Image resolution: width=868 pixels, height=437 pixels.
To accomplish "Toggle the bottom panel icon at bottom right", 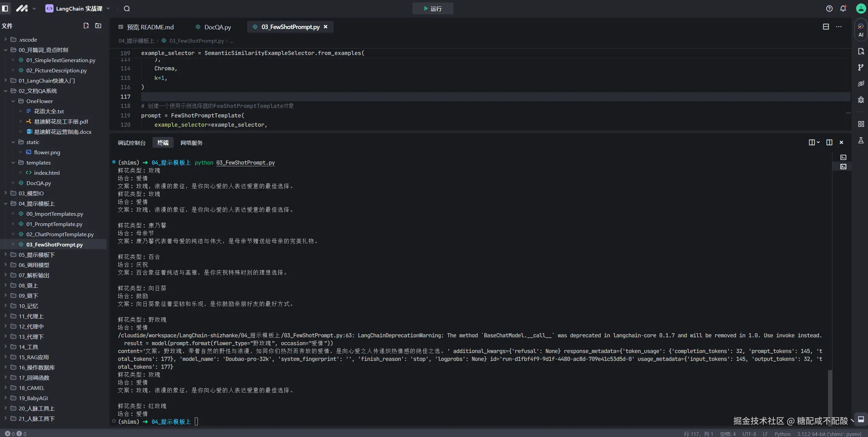I will click(x=861, y=419).
